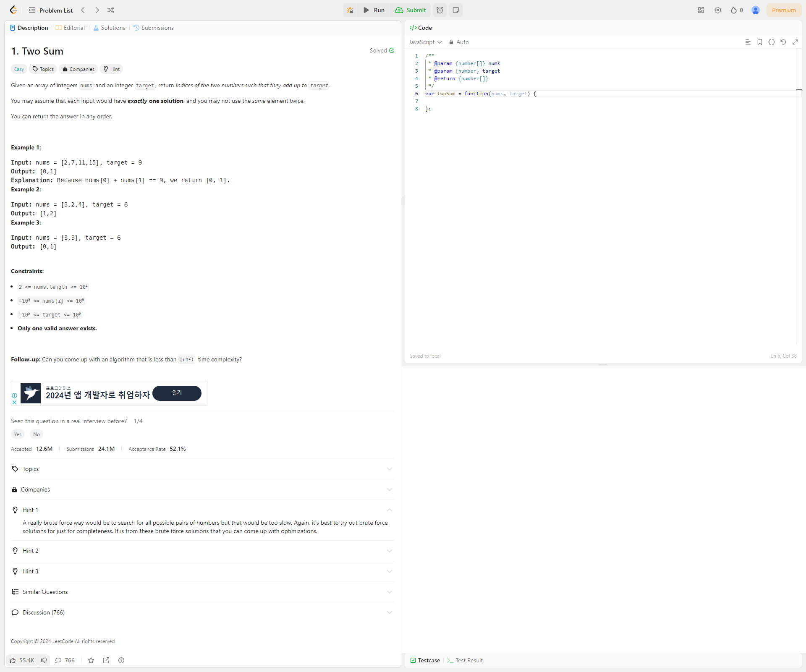Collapse the Hint 1 section

[202, 510]
